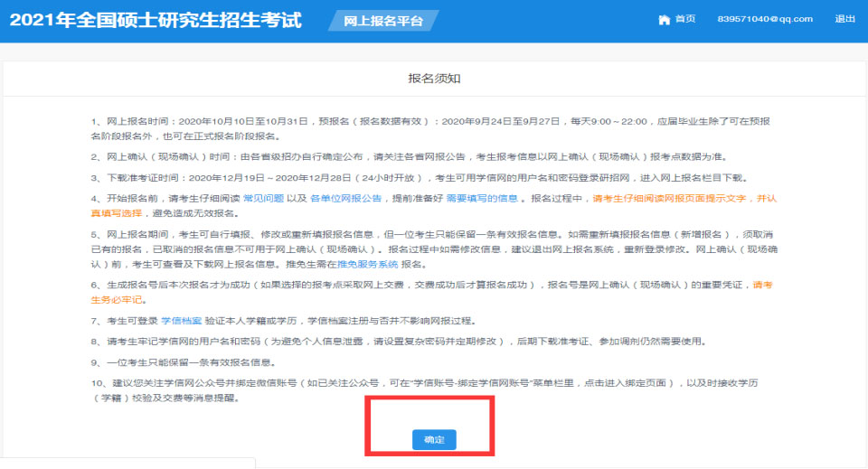868x469 pixels.
Task: Open the 首页 link in top navigation
Action: [x=684, y=19]
